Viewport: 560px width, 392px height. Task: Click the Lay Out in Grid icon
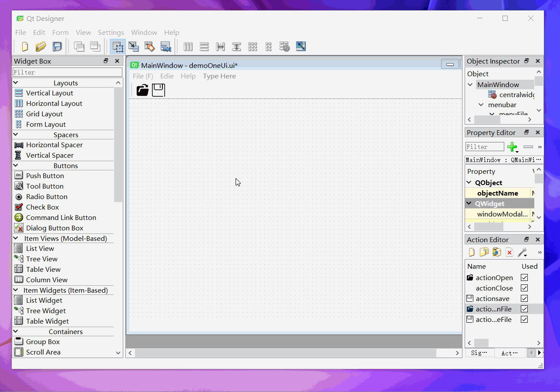click(x=253, y=46)
